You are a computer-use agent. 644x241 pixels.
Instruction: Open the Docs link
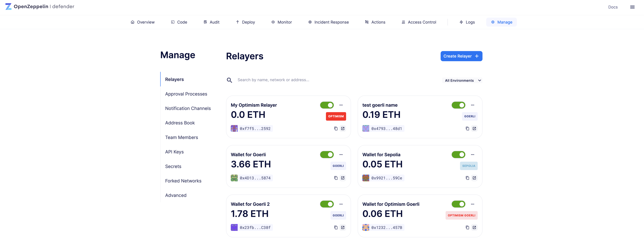(x=613, y=7)
